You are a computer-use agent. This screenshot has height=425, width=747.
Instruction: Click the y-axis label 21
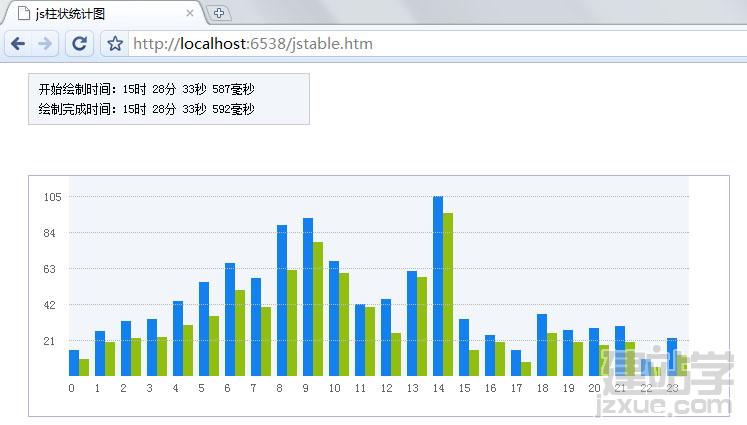[x=50, y=341]
